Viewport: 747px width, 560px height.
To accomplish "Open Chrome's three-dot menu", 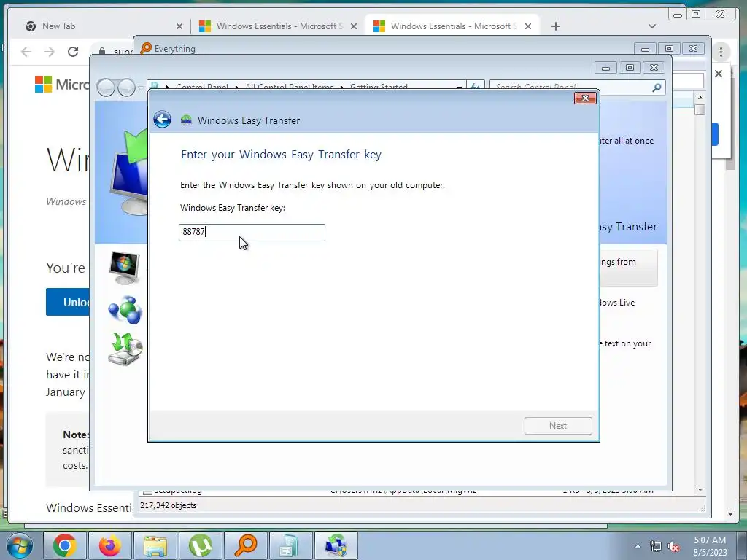I will 721,52.
